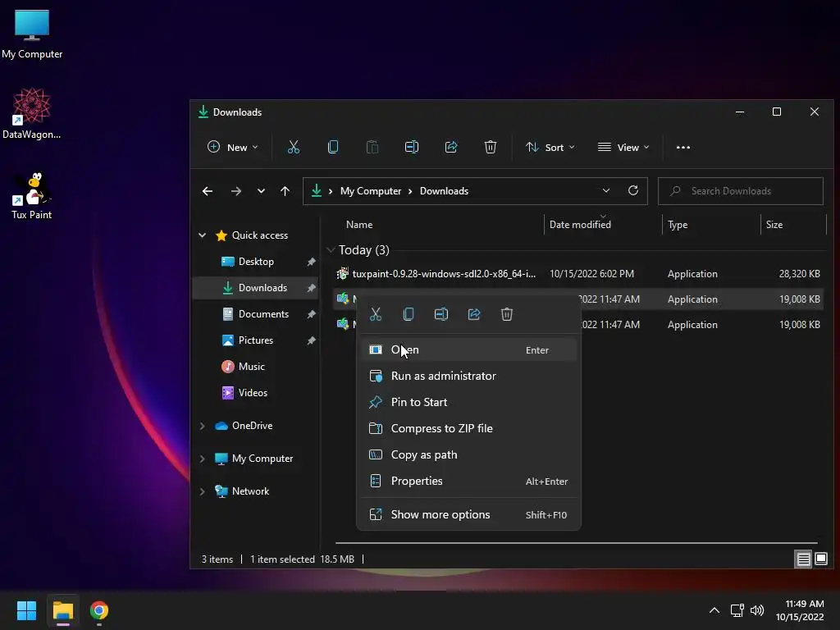
Task: Open Documents in Quick access
Action: 256,314
